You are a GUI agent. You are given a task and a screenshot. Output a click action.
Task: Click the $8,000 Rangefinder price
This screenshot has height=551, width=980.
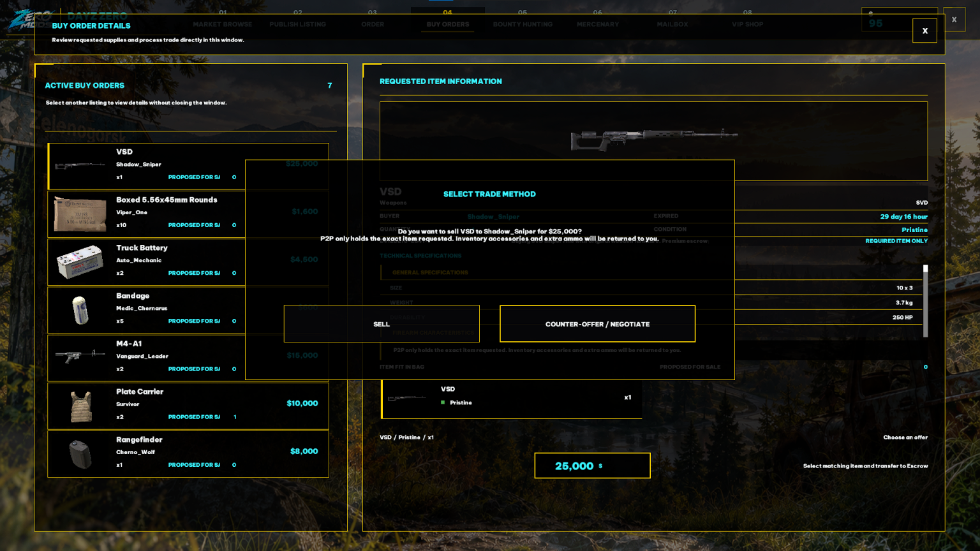[x=304, y=451]
